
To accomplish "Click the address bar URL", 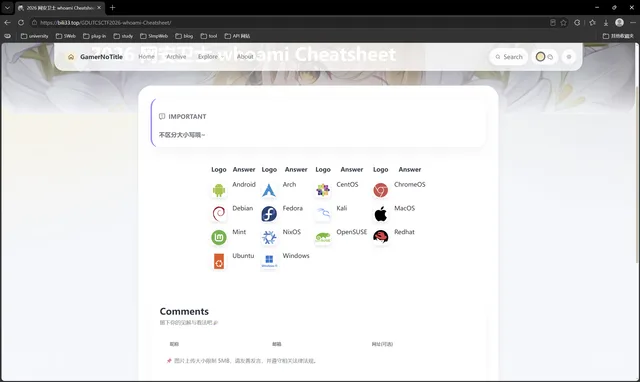I will 106,22.
